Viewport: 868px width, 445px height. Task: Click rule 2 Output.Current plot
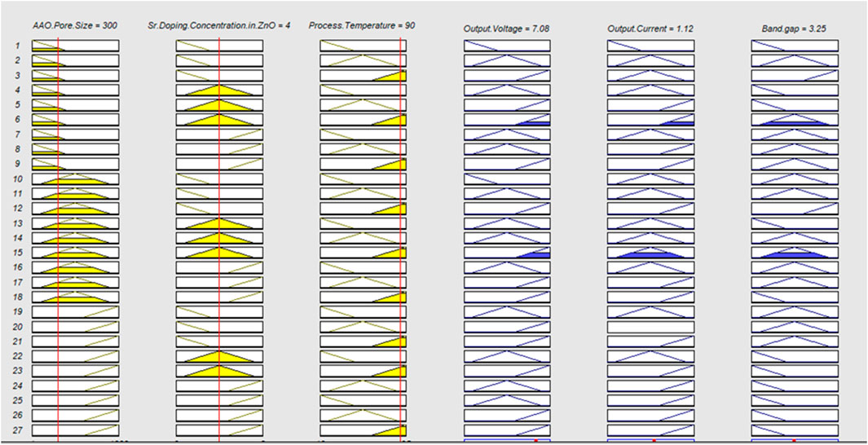tap(651, 60)
